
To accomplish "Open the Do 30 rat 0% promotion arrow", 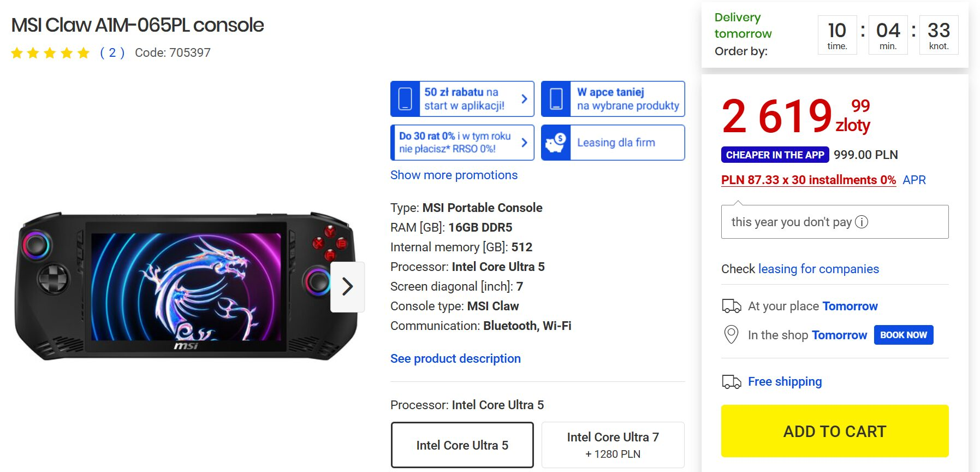I will coord(524,143).
